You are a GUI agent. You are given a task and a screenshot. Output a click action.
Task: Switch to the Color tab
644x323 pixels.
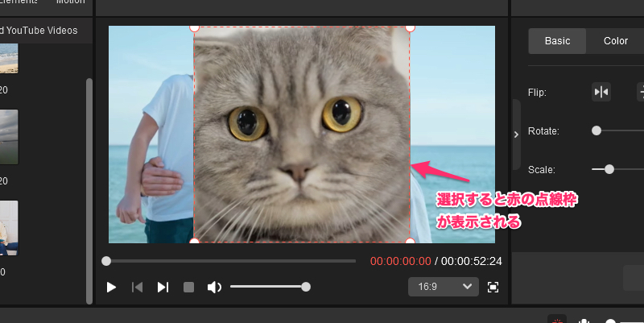click(x=616, y=41)
